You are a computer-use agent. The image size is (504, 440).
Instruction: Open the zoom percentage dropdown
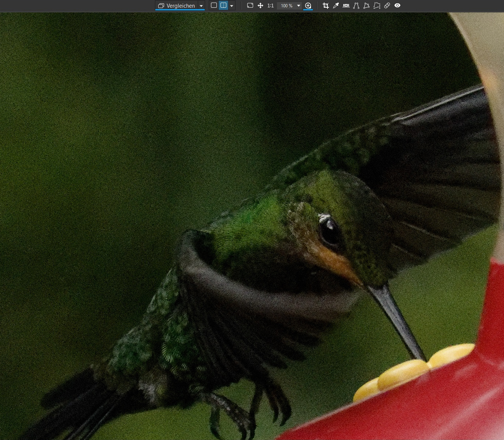299,5
